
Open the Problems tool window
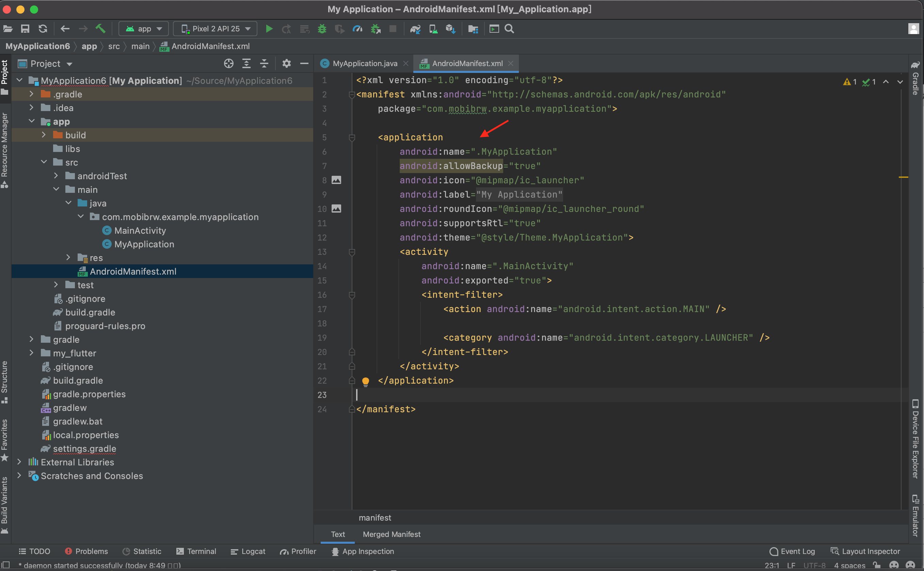click(x=86, y=551)
